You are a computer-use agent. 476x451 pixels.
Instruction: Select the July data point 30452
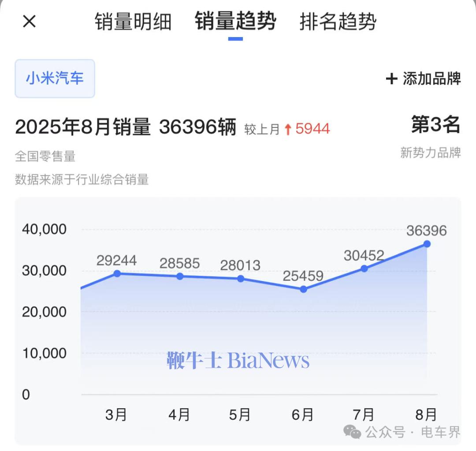click(x=364, y=268)
